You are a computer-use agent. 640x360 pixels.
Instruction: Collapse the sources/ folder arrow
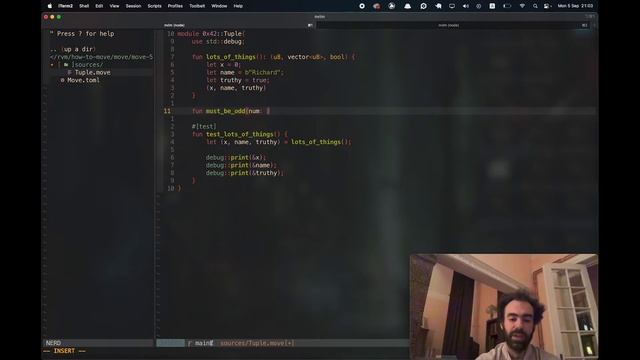52,64
